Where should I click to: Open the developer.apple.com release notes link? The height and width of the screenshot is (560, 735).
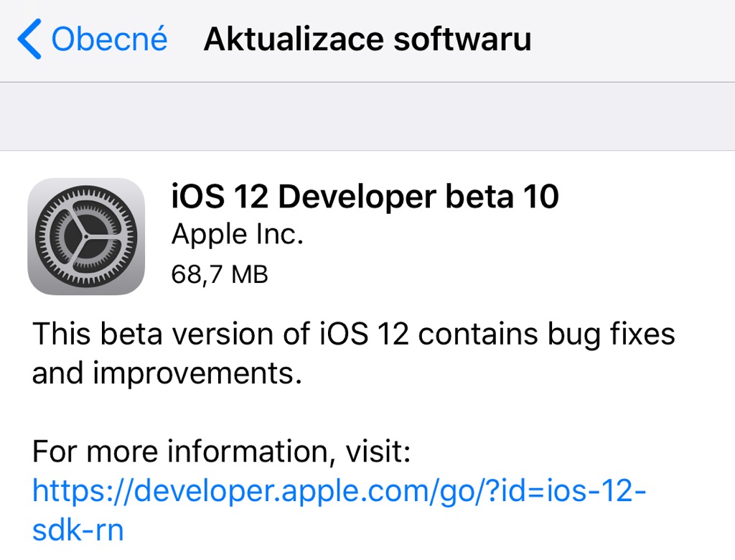point(340,491)
